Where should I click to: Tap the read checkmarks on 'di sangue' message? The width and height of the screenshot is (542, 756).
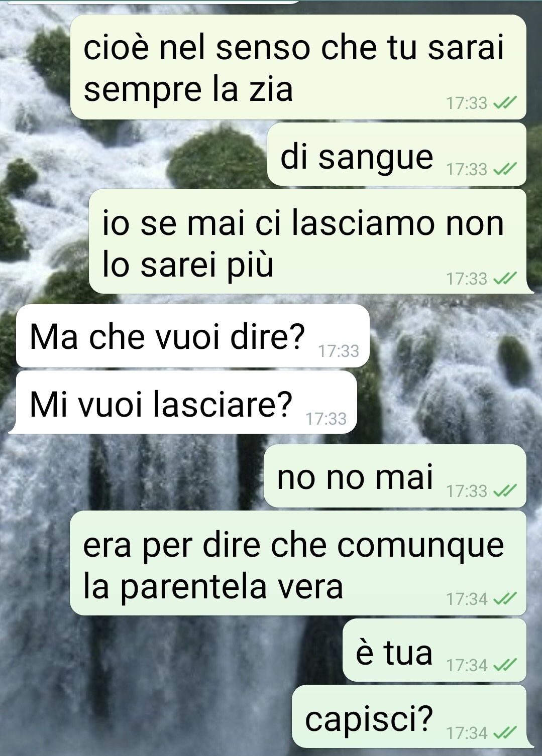tap(504, 170)
